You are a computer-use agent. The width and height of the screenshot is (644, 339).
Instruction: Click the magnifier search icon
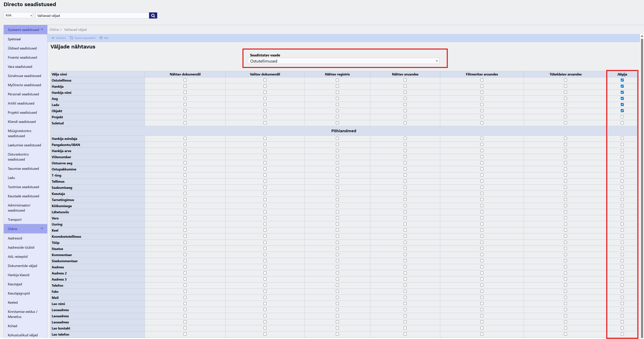click(x=153, y=15)
